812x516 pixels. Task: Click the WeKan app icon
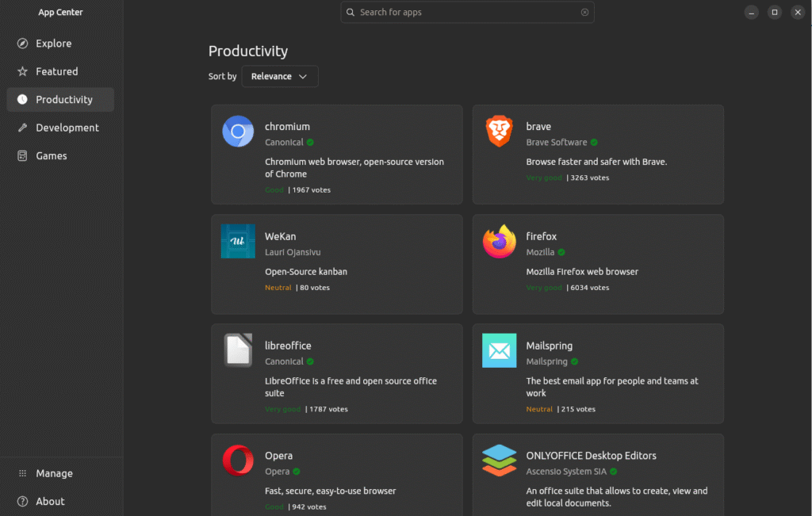point(237,241)
